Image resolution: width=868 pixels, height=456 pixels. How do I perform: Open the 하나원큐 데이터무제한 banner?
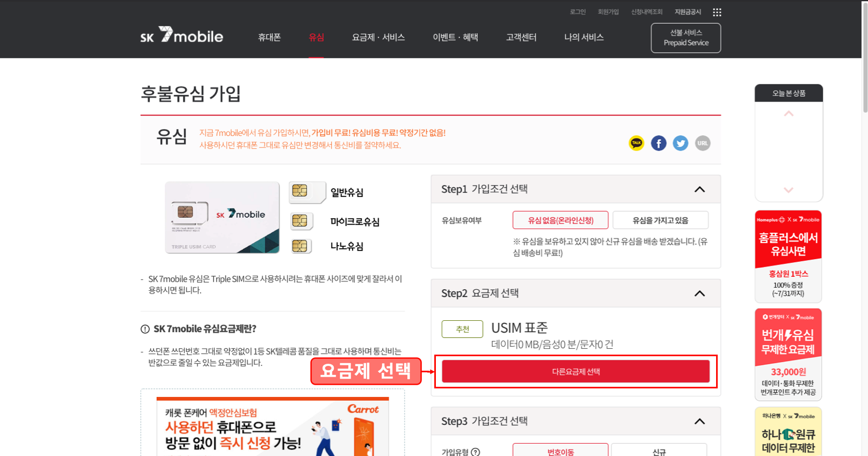[788, 431]
